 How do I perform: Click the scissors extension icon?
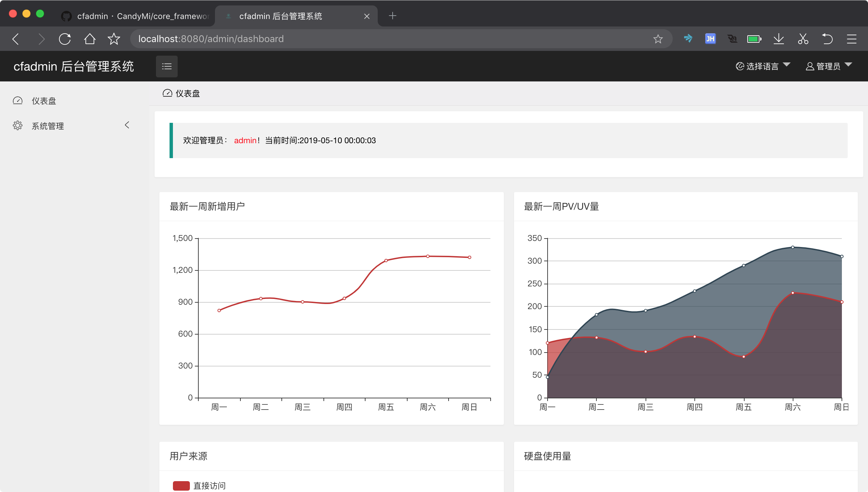803,39
